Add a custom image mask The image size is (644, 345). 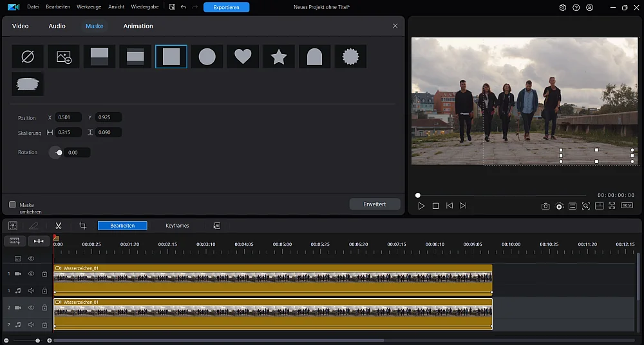pos(64,57)
